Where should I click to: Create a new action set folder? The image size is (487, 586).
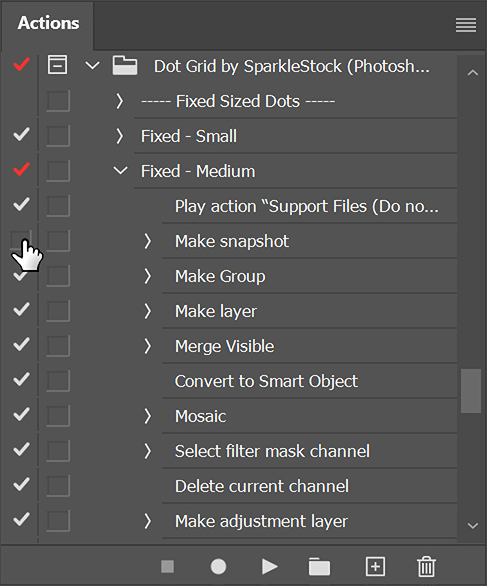point(319,567)
